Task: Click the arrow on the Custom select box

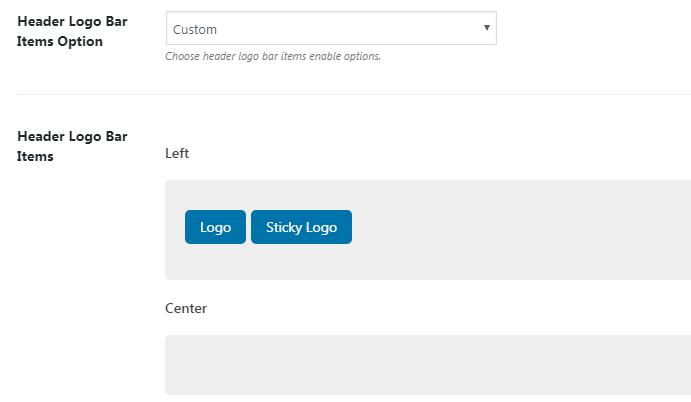Action: [486, 28]
